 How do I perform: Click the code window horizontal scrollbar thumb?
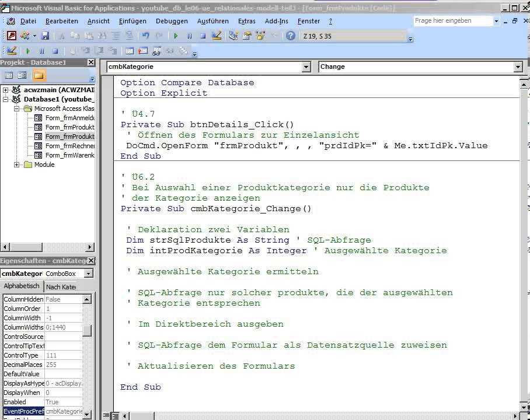coord(142,416)
